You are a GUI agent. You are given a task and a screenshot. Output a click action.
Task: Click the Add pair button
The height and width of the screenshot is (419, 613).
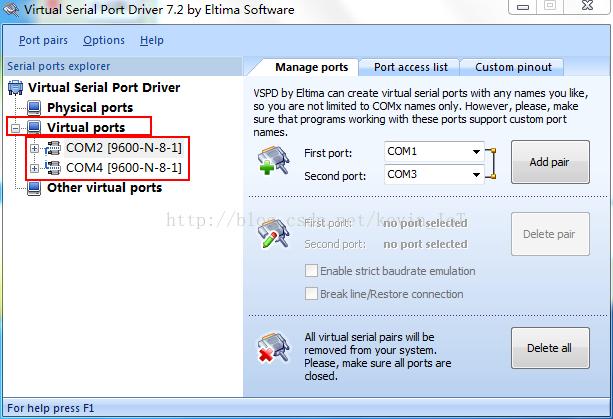tap(550, 162)
